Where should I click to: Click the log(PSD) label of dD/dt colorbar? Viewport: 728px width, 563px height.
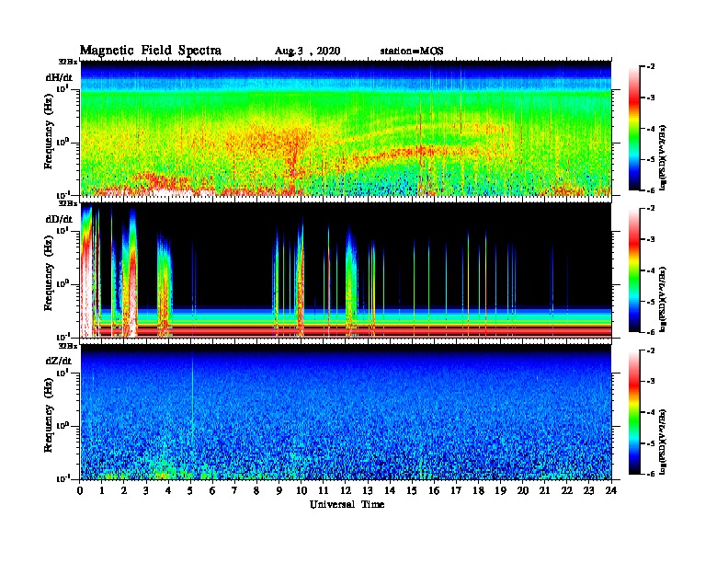(x=662, y=299)
